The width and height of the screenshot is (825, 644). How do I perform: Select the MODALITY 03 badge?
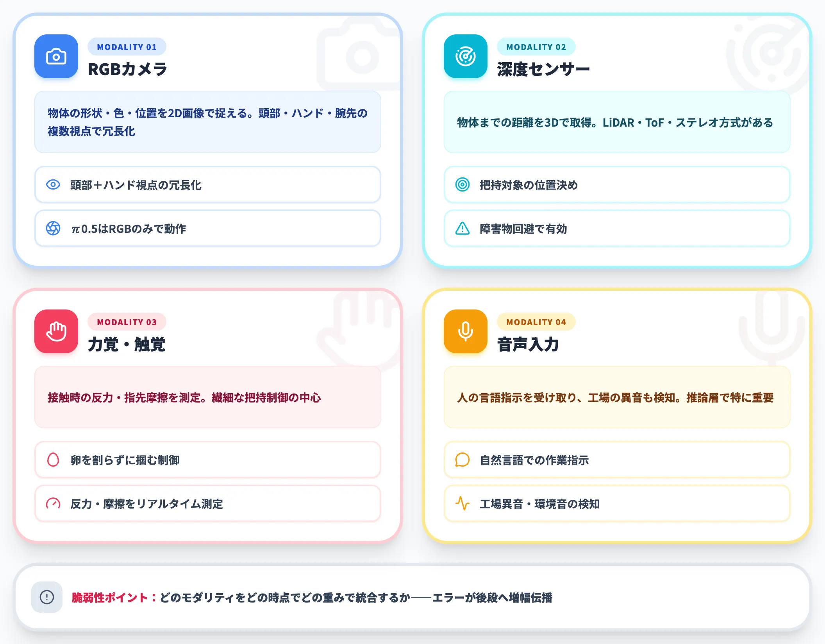point(127,322)
